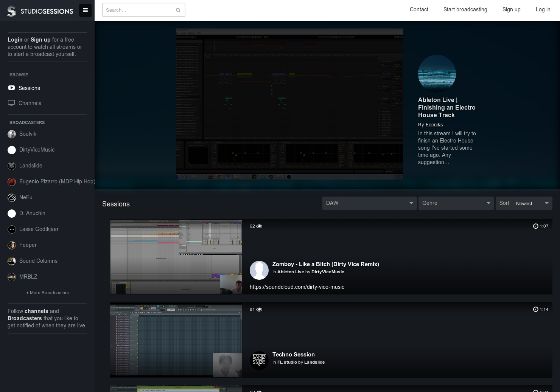Screen dimensions: 560x392
Task: Click the 1:07 duration clock icon
Action: coord(535,226)
